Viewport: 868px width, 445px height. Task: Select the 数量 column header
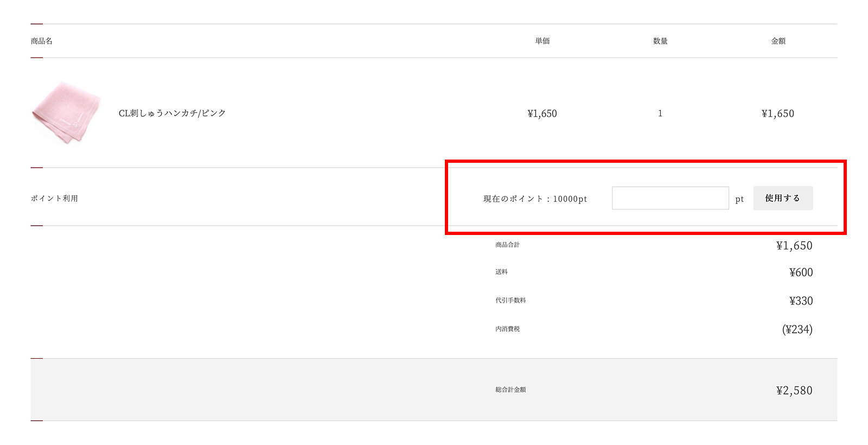click(660, 41)
